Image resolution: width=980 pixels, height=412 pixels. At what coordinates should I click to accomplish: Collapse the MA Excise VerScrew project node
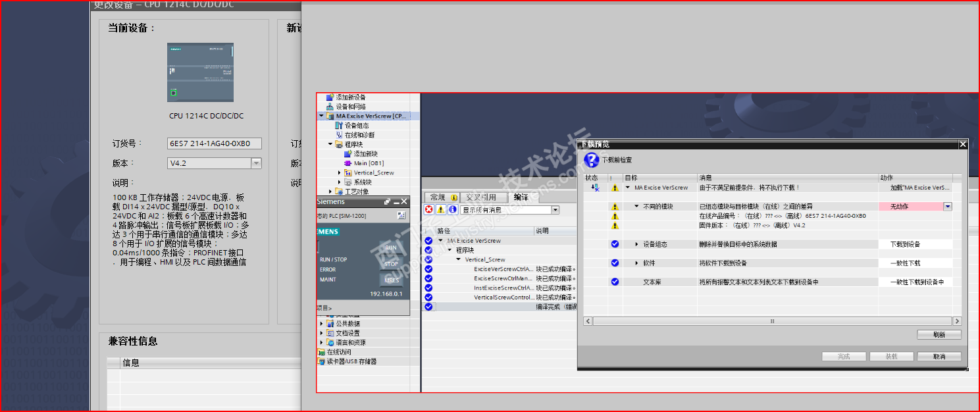pyautogui.click(x=321, y=116)
